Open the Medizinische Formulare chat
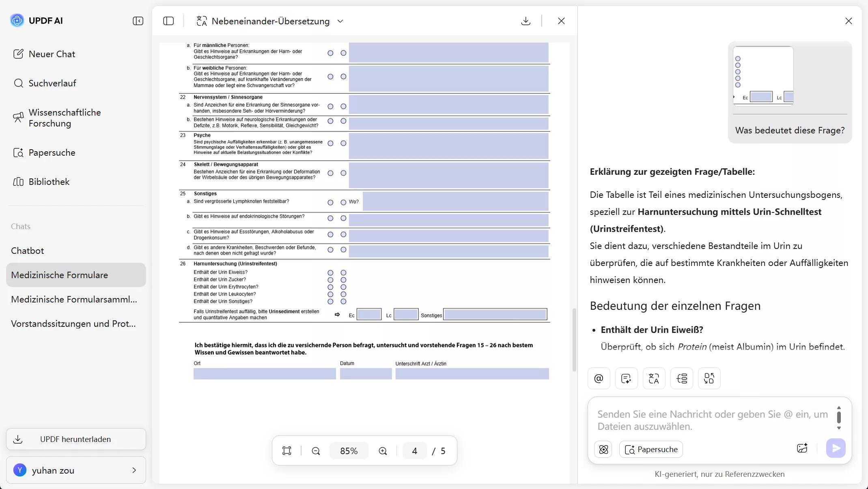The image size is (868, 489). (60, 275)
